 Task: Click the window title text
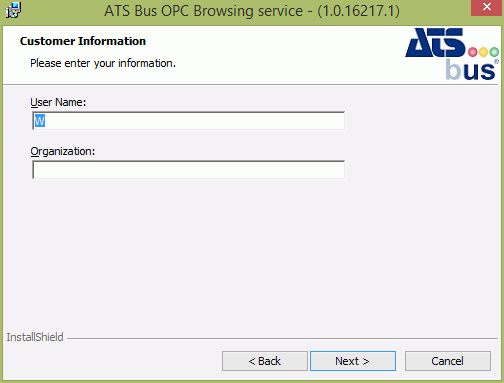point(252,11)
